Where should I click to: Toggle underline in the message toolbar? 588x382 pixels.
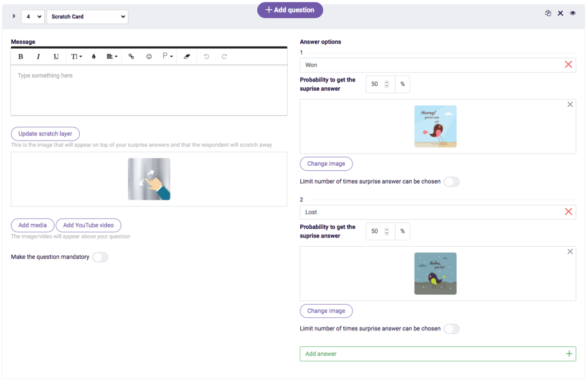[56, 56]
